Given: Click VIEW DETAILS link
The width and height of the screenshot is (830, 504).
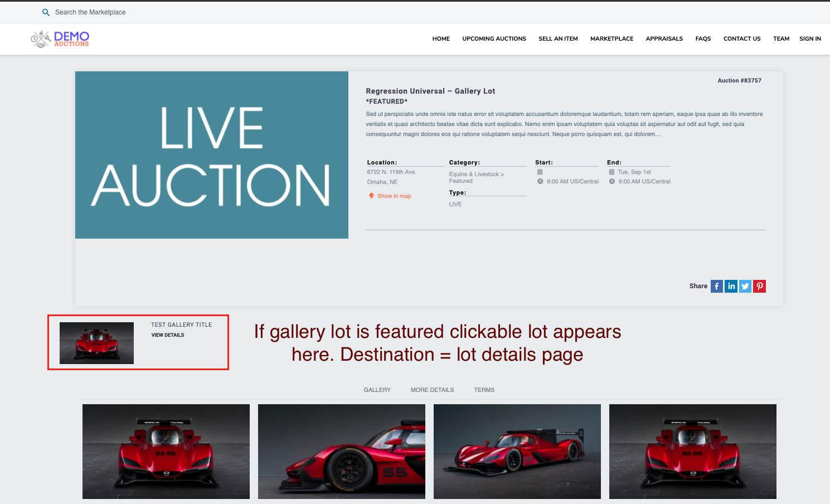Looking at the screenshot, I should (x=168, y=335).
